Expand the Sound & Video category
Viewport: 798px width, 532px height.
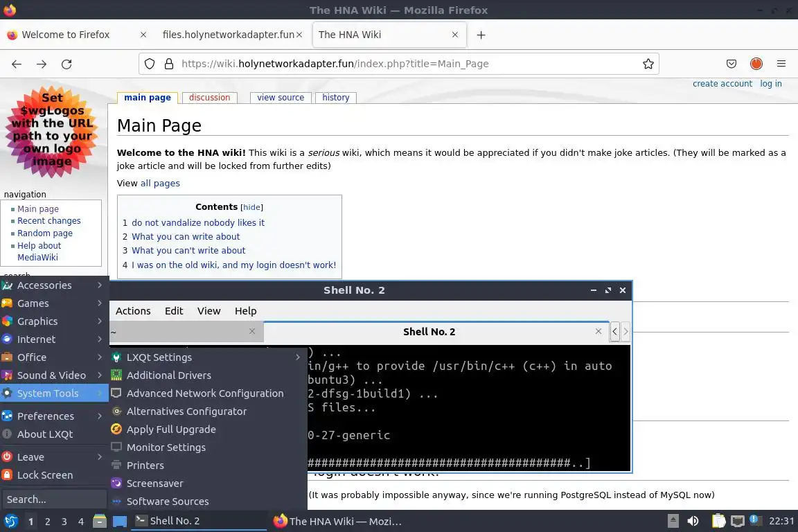(x=55, y=375)
